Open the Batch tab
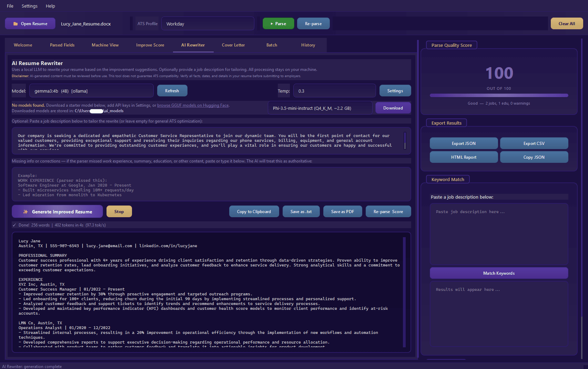This screenshot has width=588, height=369. coord(272,45)
